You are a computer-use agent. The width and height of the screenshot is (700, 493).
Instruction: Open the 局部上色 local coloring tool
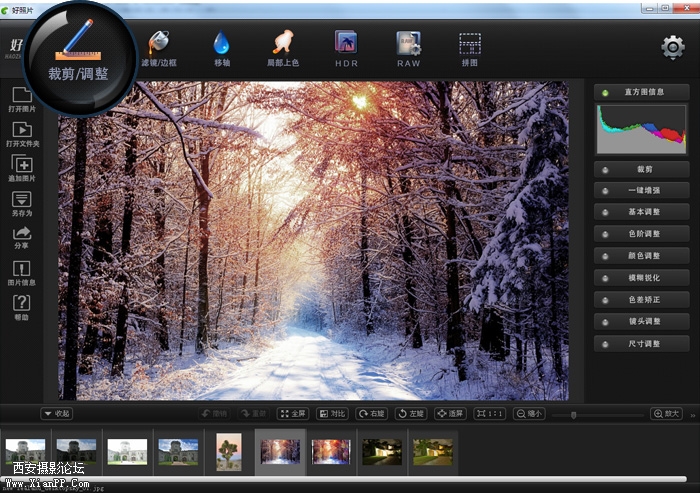(283, 48)
